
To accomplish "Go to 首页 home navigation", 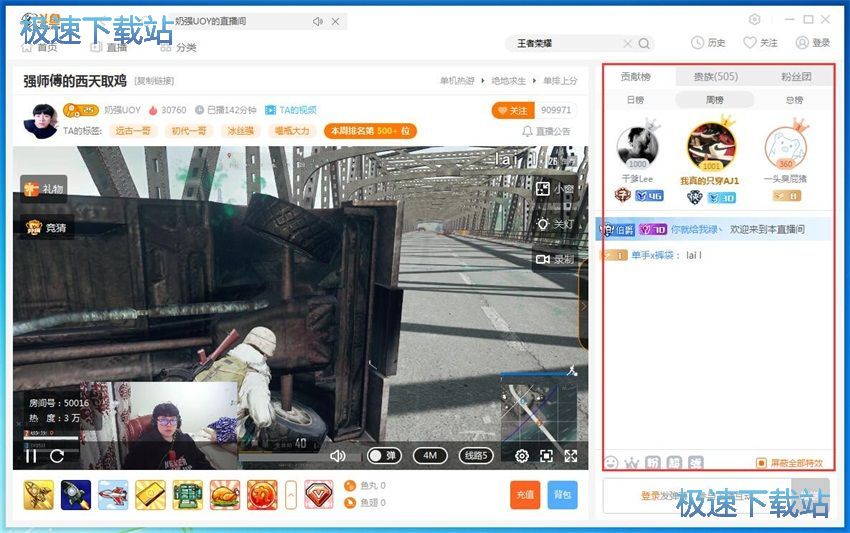I will (39, 48).
